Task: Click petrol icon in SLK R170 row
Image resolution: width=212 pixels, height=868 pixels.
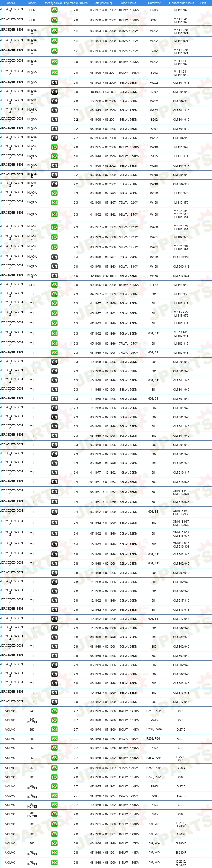Action: pyautogui.click(x=54, y=285)
